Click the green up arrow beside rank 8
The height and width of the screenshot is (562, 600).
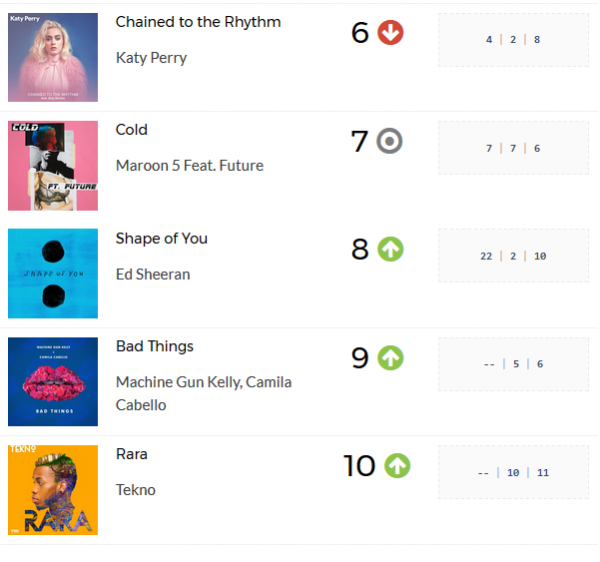[390, 249]
